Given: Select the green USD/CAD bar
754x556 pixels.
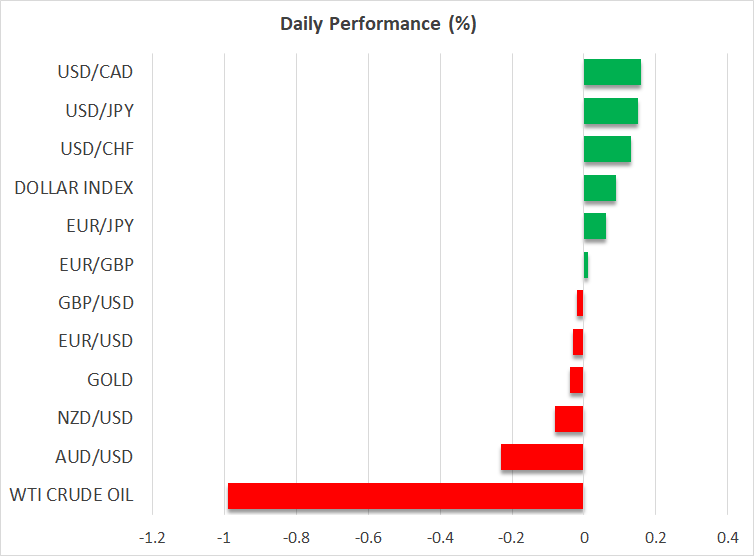Looking at the screenshot, I should click(612, 73).
